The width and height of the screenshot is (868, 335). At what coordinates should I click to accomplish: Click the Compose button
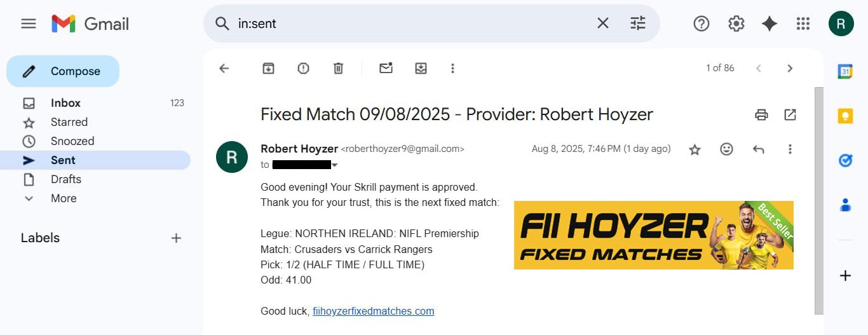pyautogui.click(x=63, y=71)
